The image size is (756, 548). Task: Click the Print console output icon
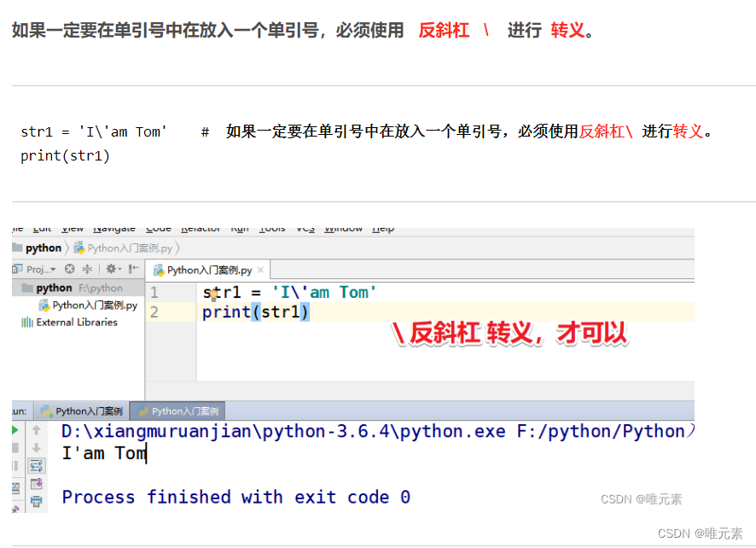[36, 502]
